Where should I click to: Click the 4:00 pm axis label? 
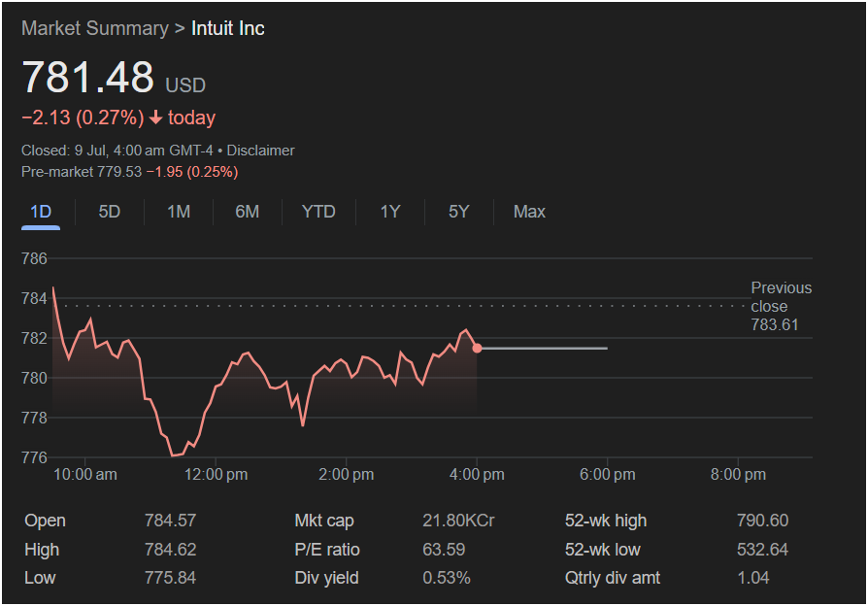tap(477, 475)
